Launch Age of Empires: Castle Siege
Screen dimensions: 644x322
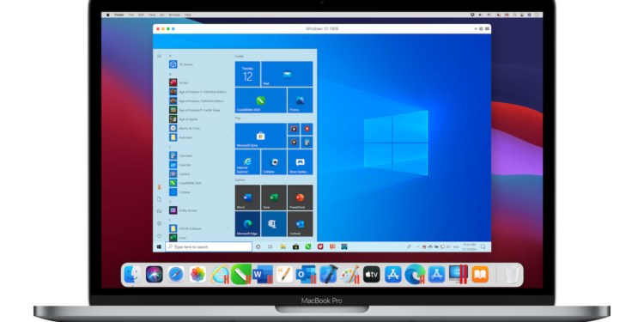click(195, 110)
